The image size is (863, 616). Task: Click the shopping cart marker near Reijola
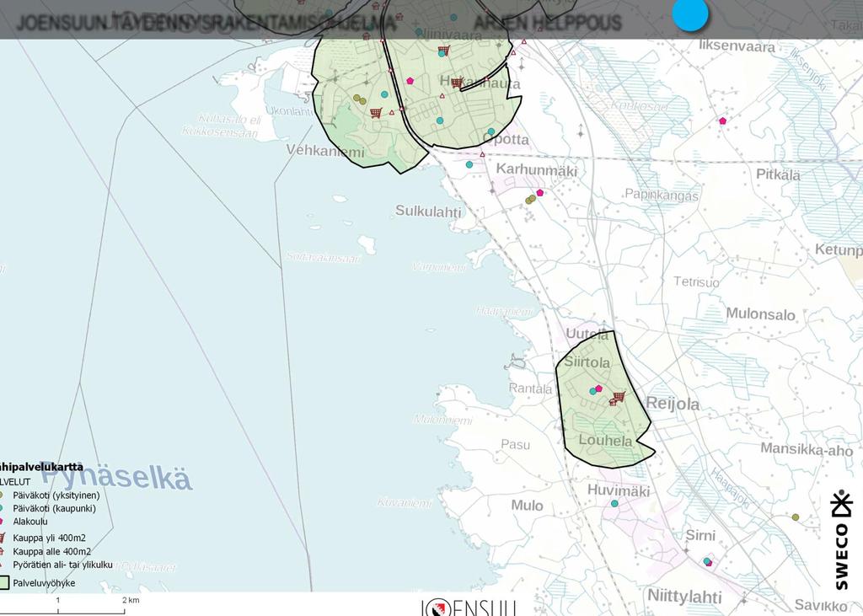(x=619, y=396)
